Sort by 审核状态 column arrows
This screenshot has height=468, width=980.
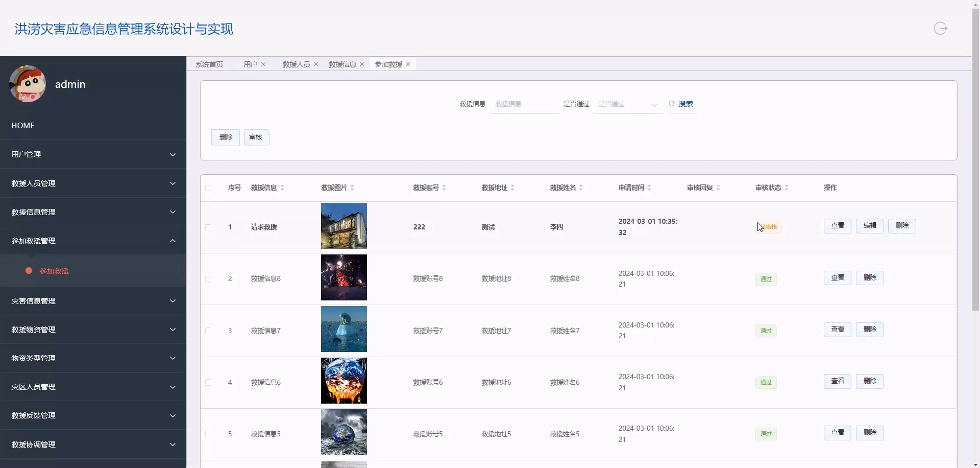787,188
